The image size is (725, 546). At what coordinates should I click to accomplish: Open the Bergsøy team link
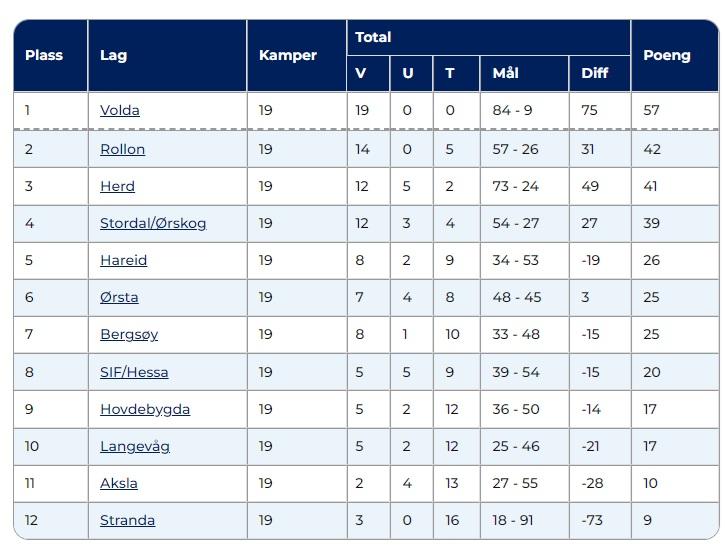pyautogui.click(x=129, y=334)
